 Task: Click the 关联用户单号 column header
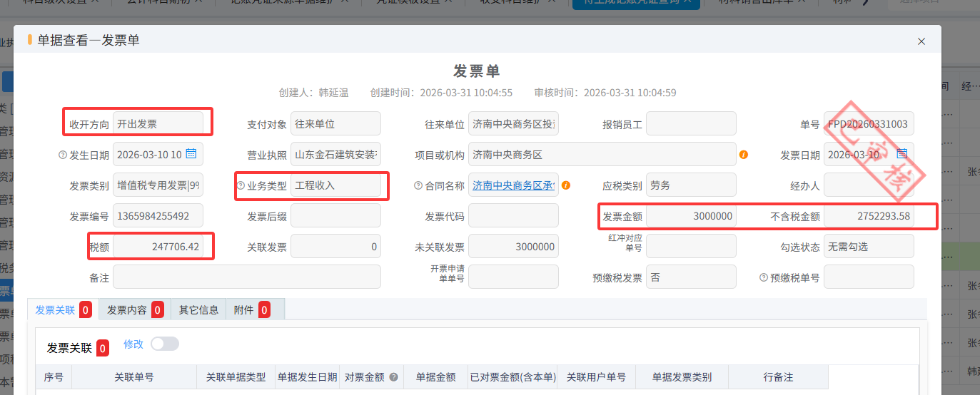point(596,376)
